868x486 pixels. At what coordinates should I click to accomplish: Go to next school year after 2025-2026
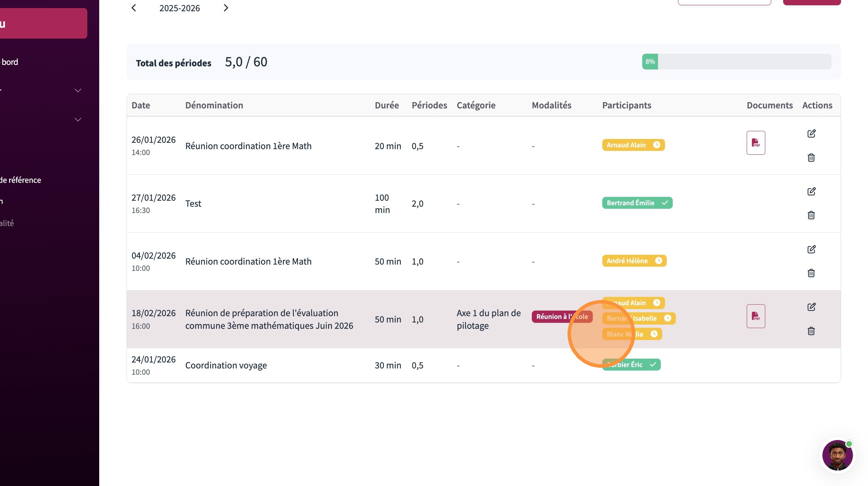[x=226, y=8]
